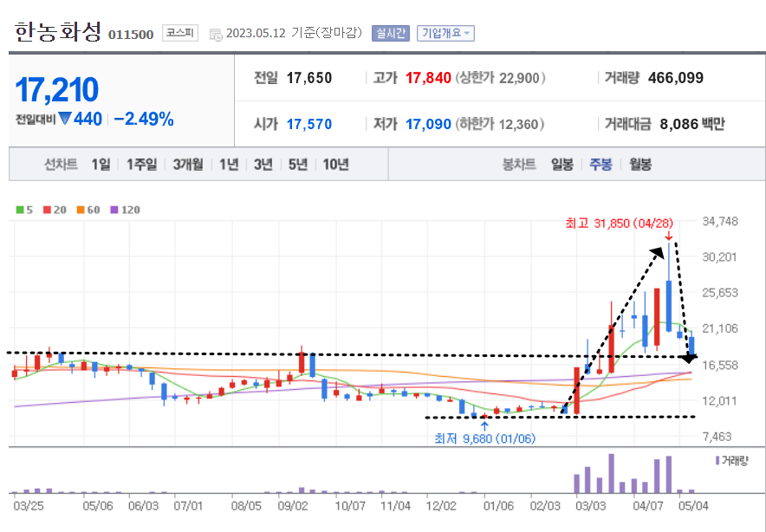Click the purple 120-period moving average swatch
The height and width of the screenshot is (532, 766).
pyautogui.click(x=114, y=210)
